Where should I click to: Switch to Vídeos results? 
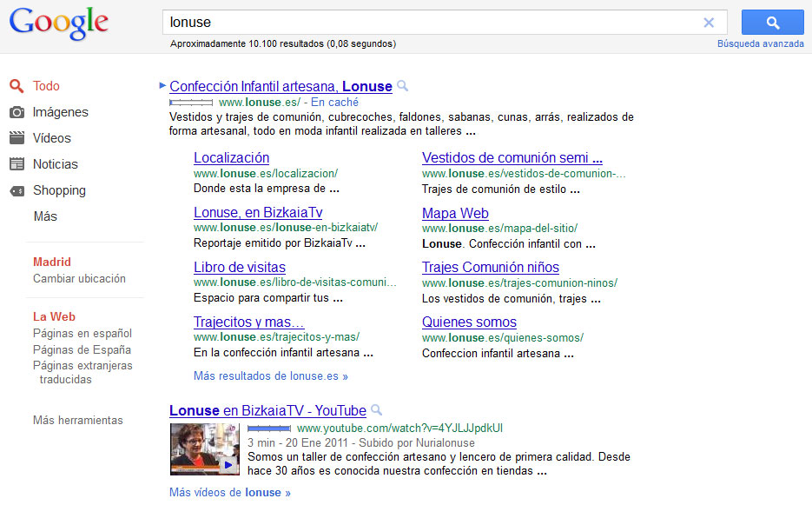click(x=52, y=138)
